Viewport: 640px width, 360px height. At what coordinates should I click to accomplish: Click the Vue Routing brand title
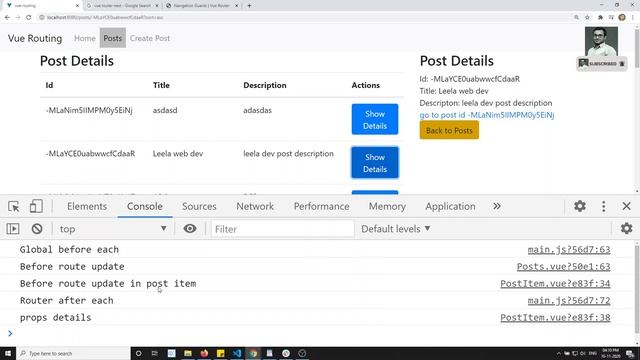tap(35, 38)
